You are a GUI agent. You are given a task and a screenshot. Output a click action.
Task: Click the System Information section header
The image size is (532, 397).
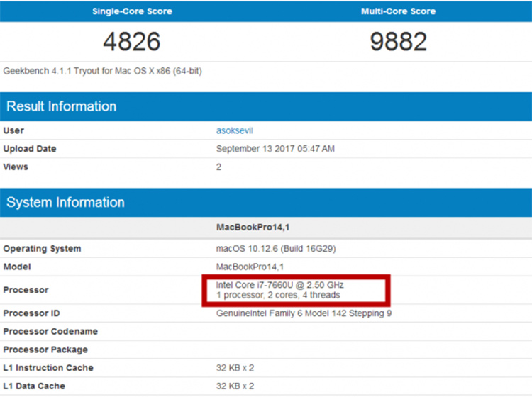click(65, 203)
